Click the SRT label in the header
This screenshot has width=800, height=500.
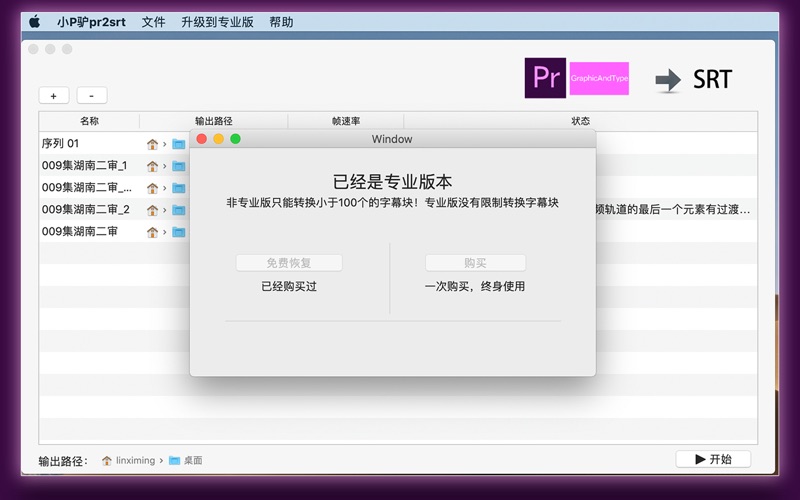pos(712,80)
